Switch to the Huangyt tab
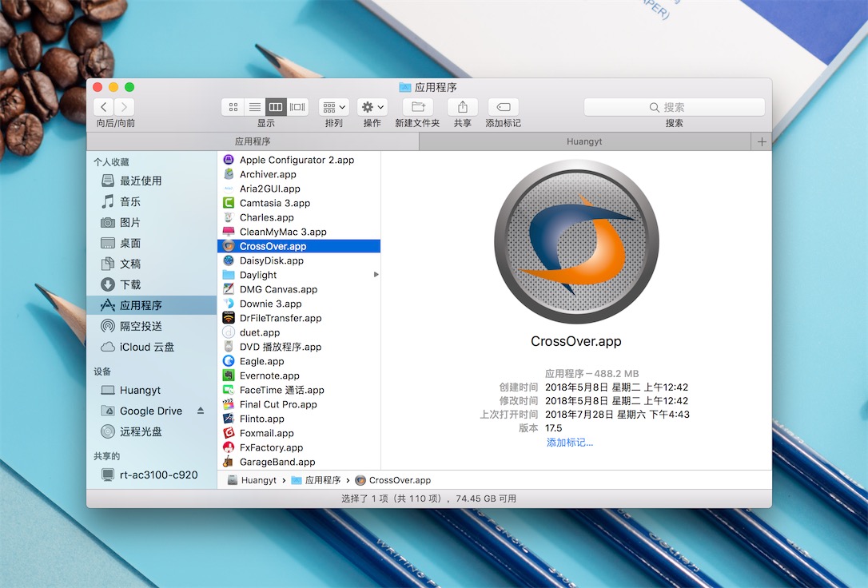 click(585, 141)
